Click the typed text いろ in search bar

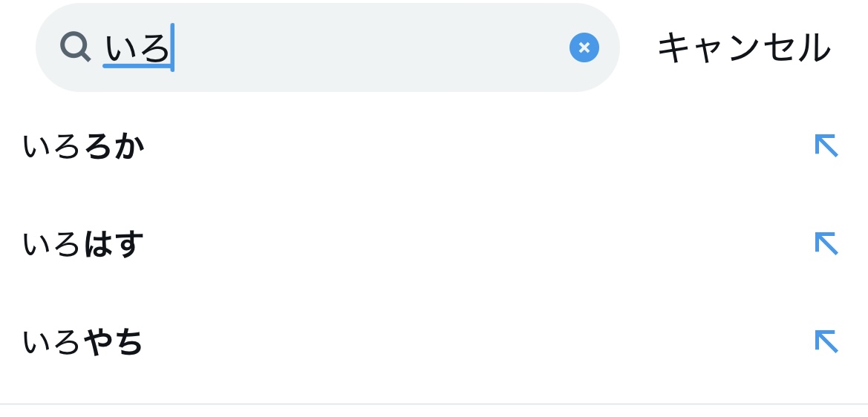pyautogui.click(x=137, y=48)
